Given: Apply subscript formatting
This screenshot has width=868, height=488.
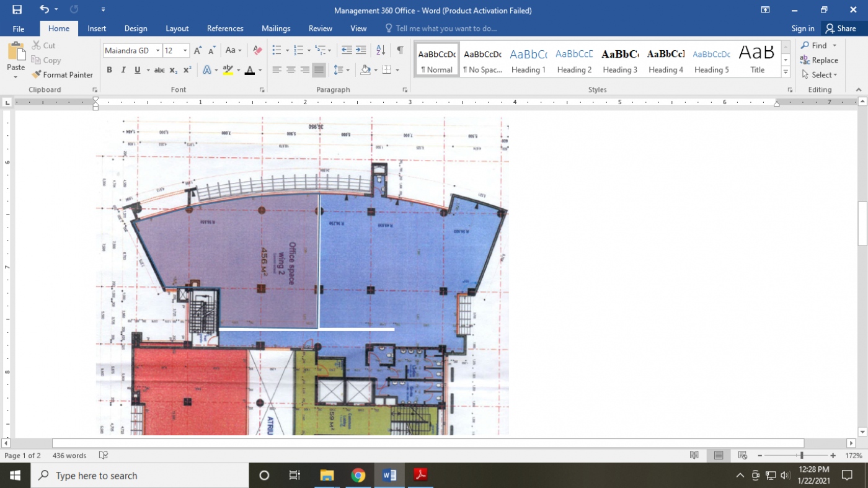Looking at the screenshot, I should pos(172,70).
